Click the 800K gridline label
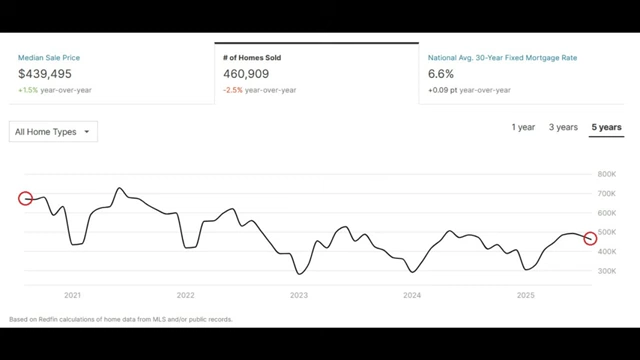 [x=607, y=174]
